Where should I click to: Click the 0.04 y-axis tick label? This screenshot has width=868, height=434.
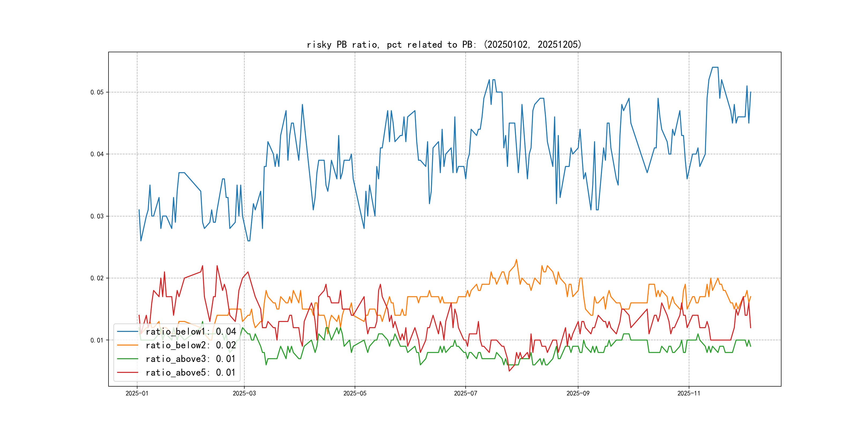pos(97,154)
